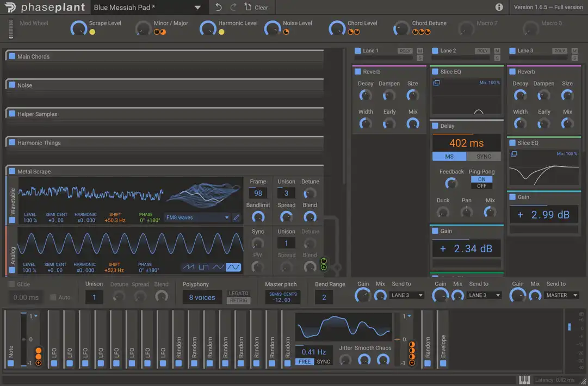The height and width of the screenshot is (386, 588).
Task: Select the sawtooth waveform icon in Analog
Action: point(188,267)
